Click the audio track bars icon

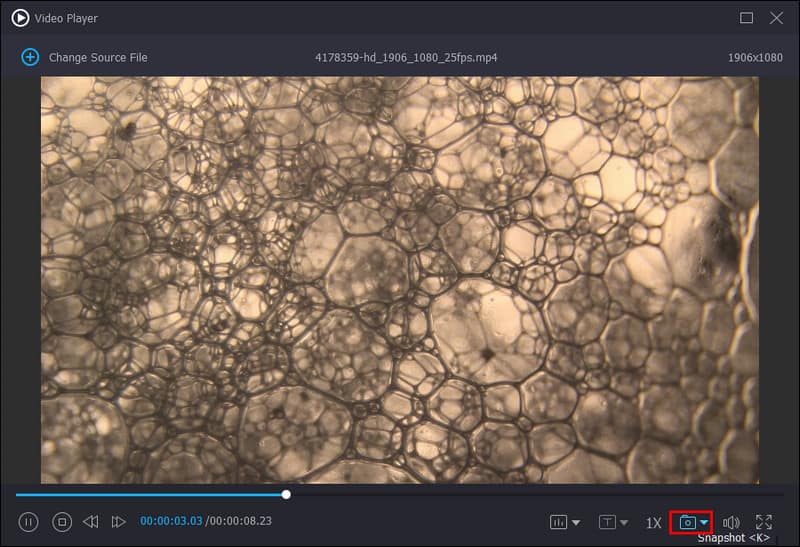pyautogui.click(x=558, y=522)
